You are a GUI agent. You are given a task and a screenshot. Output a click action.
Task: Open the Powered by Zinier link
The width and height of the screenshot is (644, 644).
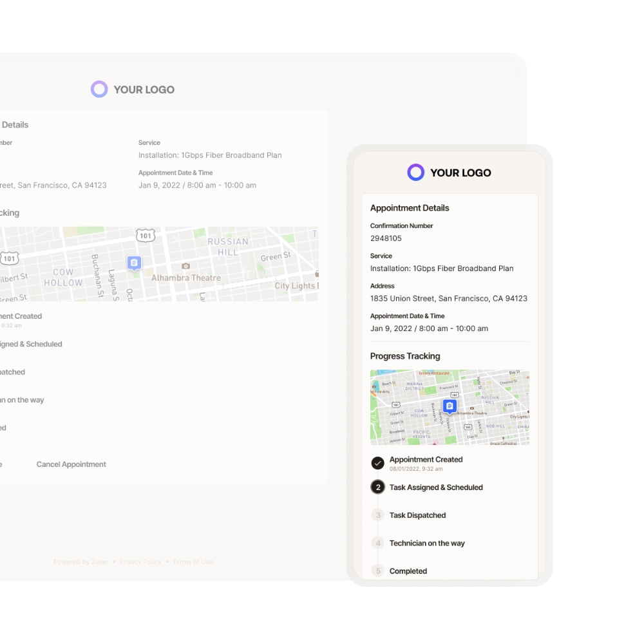[81, 562]
